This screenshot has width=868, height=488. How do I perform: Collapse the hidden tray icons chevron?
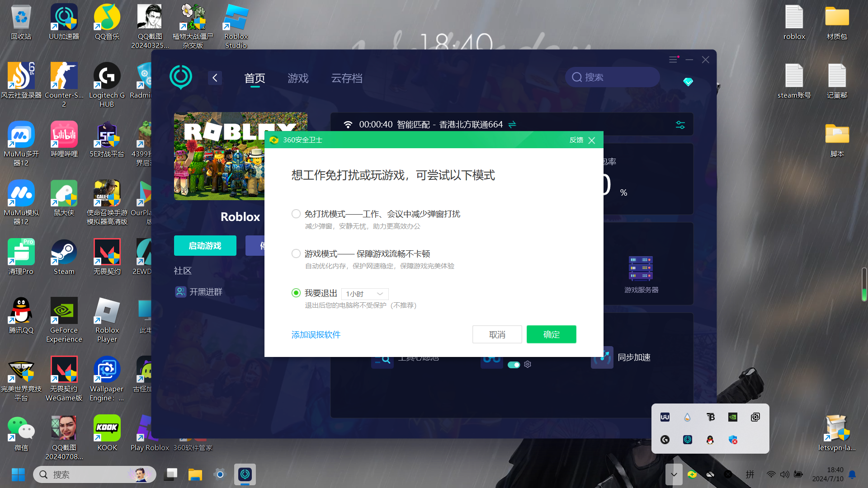click(x=674, y=474)
